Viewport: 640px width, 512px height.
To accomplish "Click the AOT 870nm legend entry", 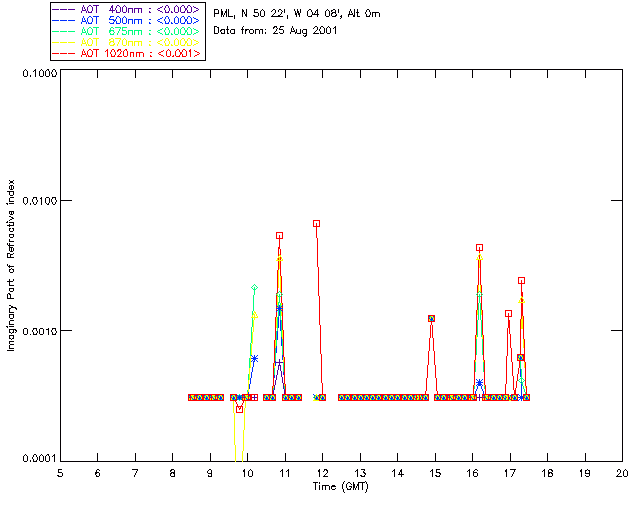I will [127, 42].
